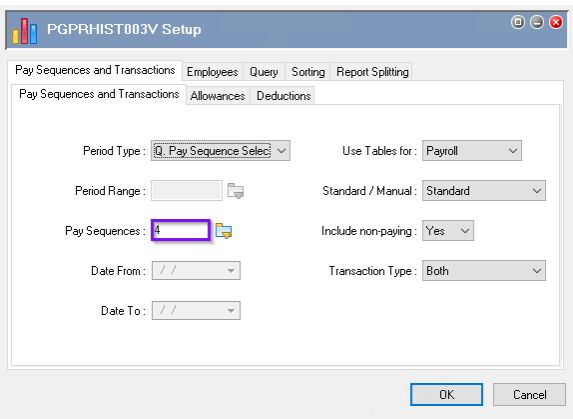Switch to the Allowances sub-tab
The height and width of the screenshot is (419, 573).
pyautogui.click(x=218, y=96)
